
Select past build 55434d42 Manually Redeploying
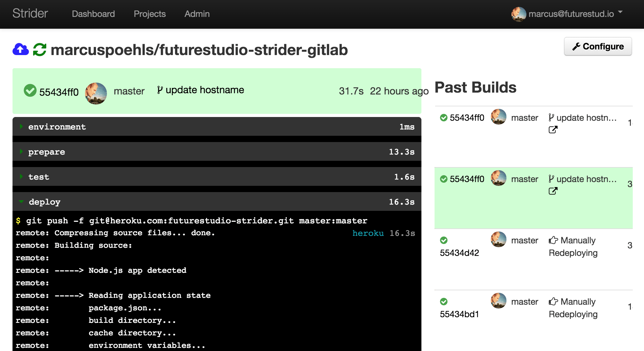[533, 259]
